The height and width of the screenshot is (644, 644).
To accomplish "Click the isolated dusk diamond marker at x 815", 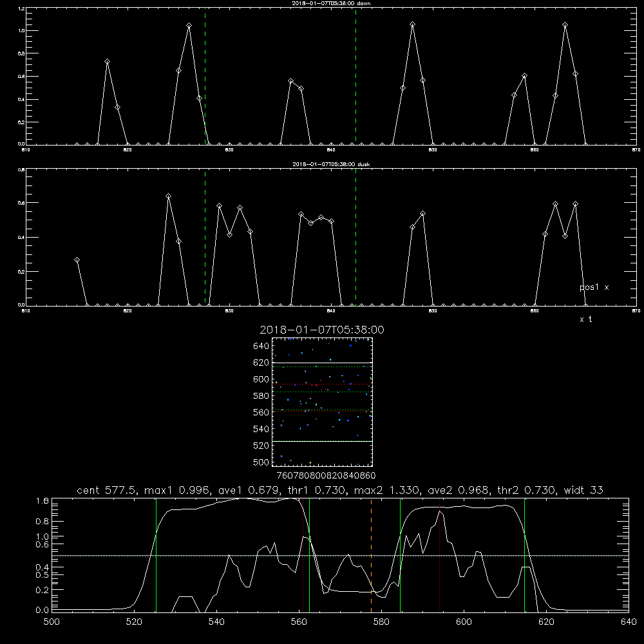I will 77,260.
